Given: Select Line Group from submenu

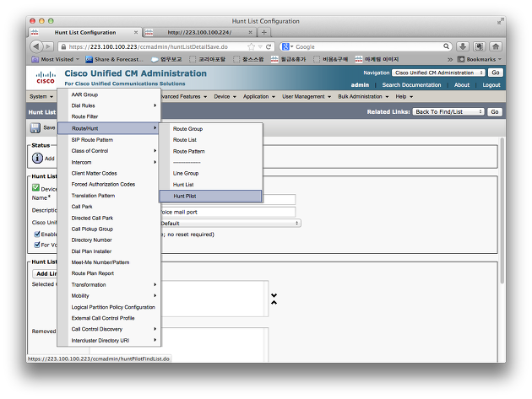Looking at the screenshot, I should click(210, 173).
